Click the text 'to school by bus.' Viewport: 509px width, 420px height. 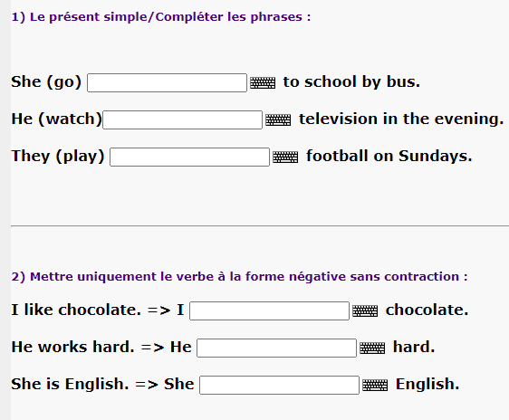351,81
